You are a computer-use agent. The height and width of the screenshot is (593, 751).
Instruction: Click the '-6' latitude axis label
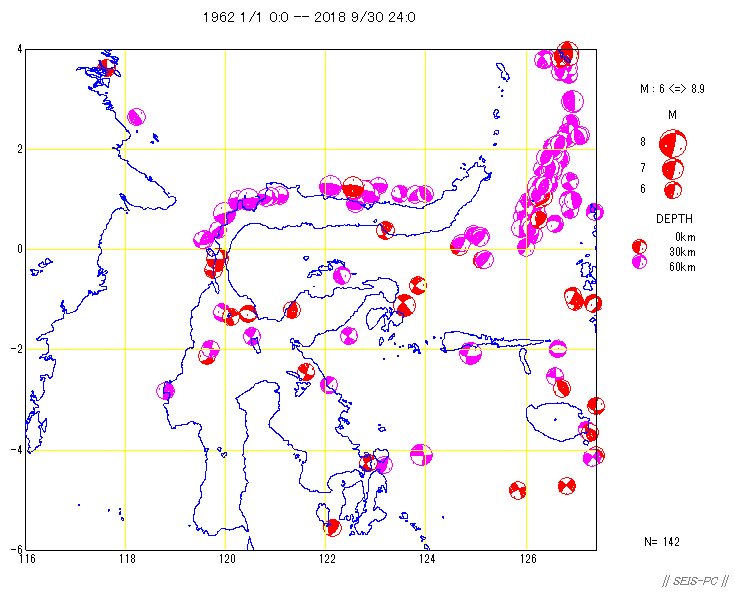16,549
